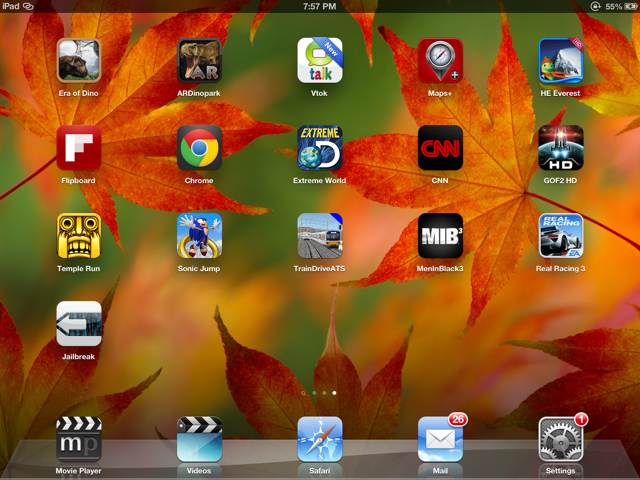Play Temple Run
The height and width of the screenshot is (480, 640).
79,236
